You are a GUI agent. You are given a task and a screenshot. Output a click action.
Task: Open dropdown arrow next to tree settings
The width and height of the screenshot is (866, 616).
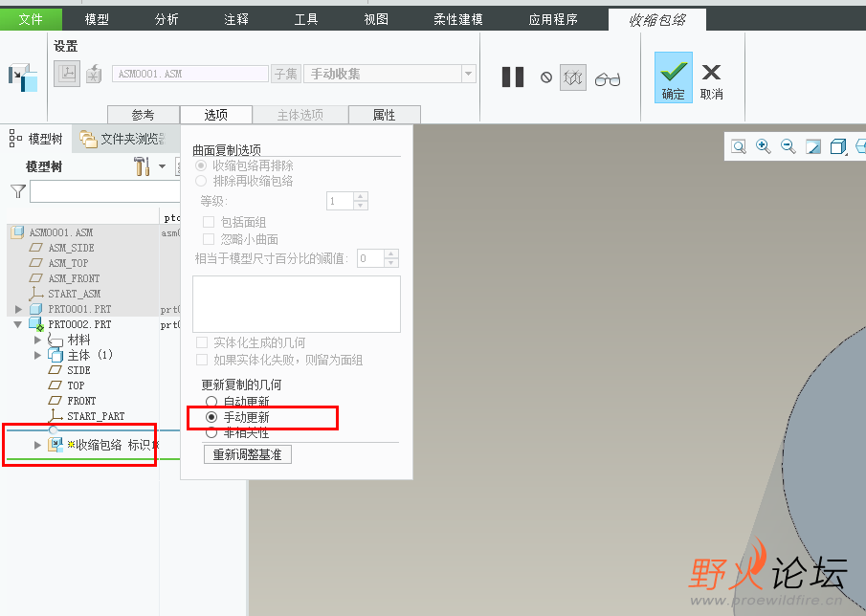[x=163, y=166]
